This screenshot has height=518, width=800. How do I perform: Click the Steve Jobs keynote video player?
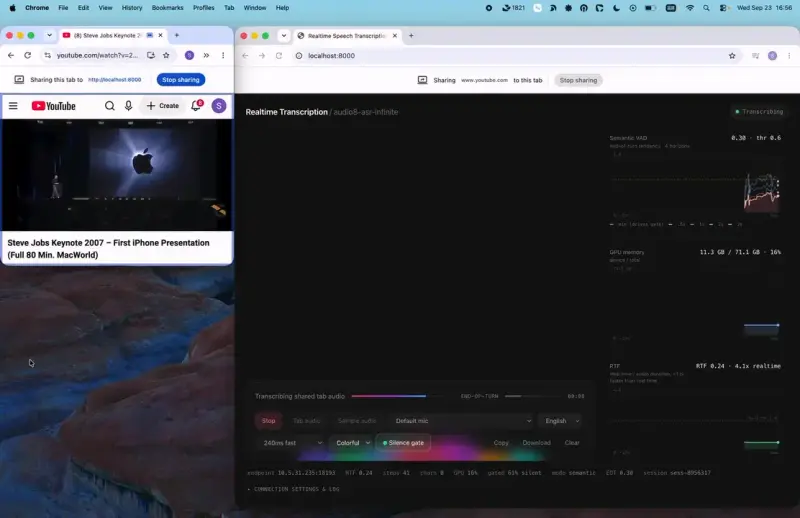tap(117, 175)
